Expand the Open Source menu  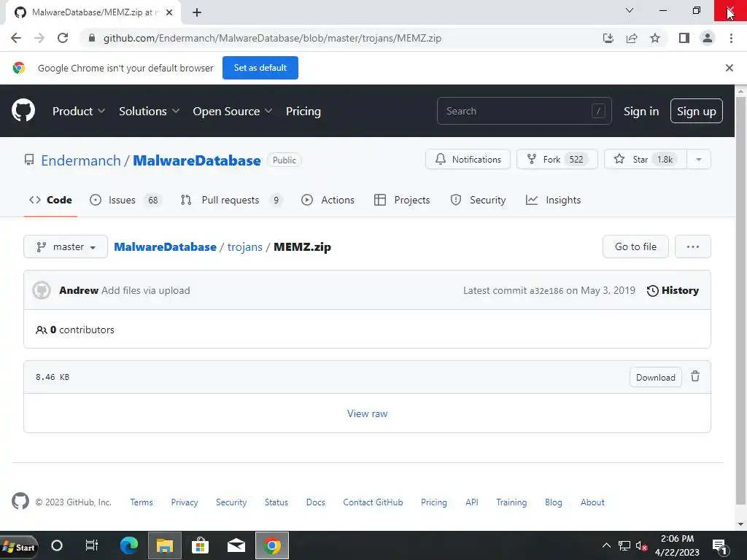click(x=233, y=111)
